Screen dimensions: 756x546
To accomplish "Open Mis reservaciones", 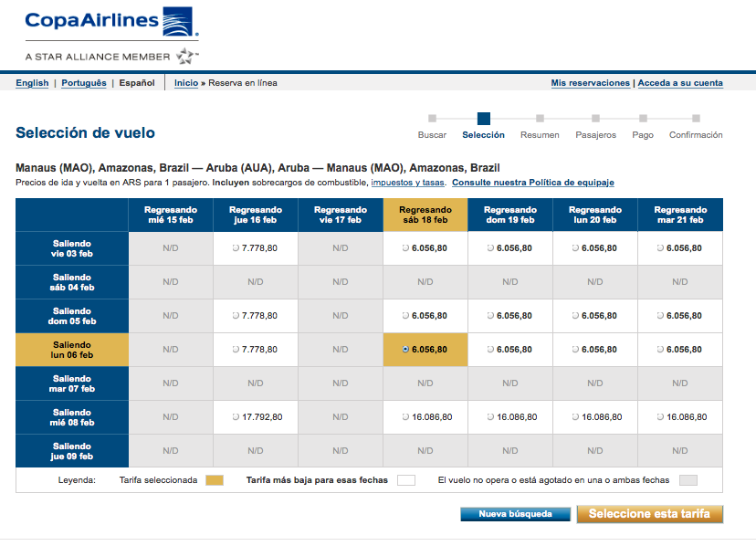I will [x=590, y=83].
